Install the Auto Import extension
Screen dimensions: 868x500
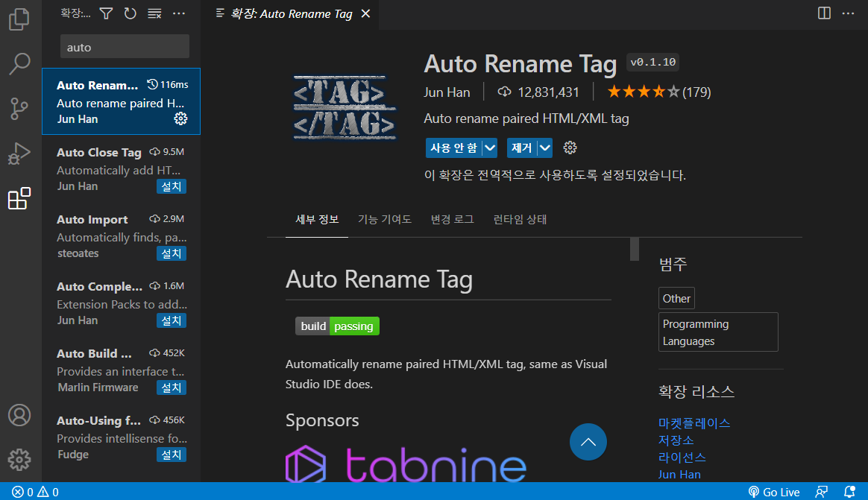(x=171, y=253)
